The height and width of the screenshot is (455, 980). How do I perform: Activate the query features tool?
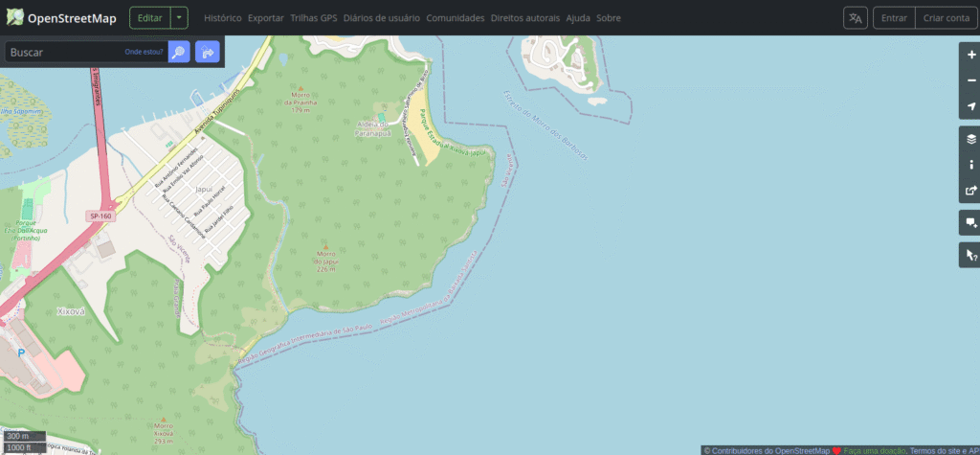click(970, 255)
